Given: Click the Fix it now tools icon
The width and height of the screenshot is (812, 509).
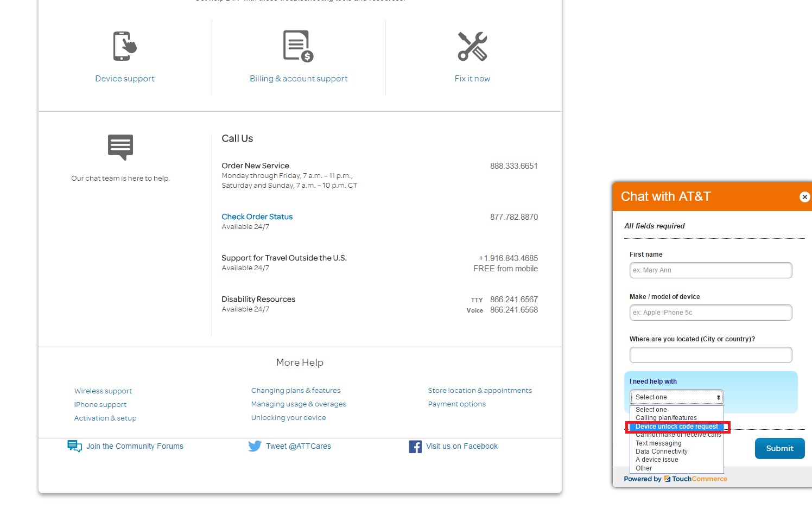Looking at the screenshot, I should 472,46.
